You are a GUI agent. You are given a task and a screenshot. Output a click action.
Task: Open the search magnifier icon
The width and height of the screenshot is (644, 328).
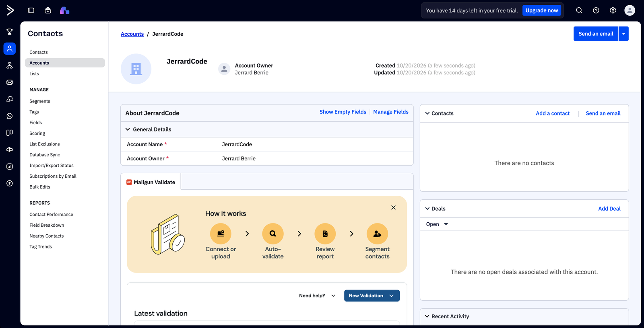(579, 10)
